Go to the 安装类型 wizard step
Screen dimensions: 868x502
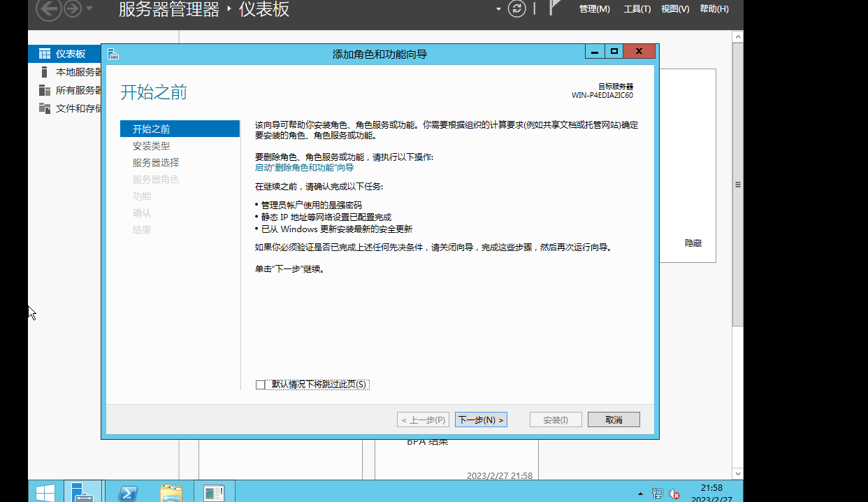[151, 146]
